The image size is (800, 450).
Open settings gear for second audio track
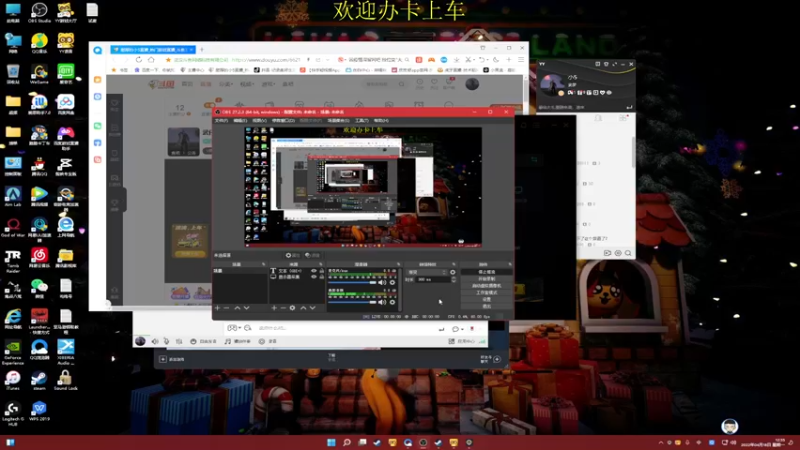coord(392,302)
